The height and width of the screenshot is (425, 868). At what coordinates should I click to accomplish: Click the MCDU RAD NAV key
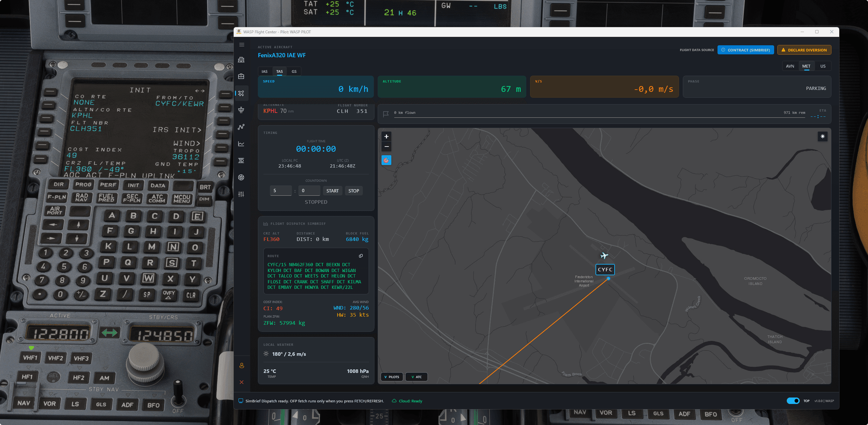[82, 197]
